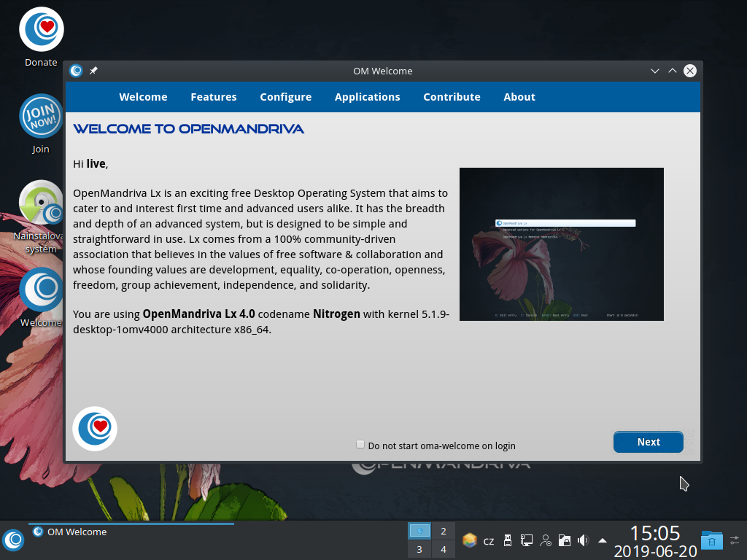Switch to the Welcome tab
The width and height of the screenshot is (747, 560).
pyautogui.click(x=143, y=97)
